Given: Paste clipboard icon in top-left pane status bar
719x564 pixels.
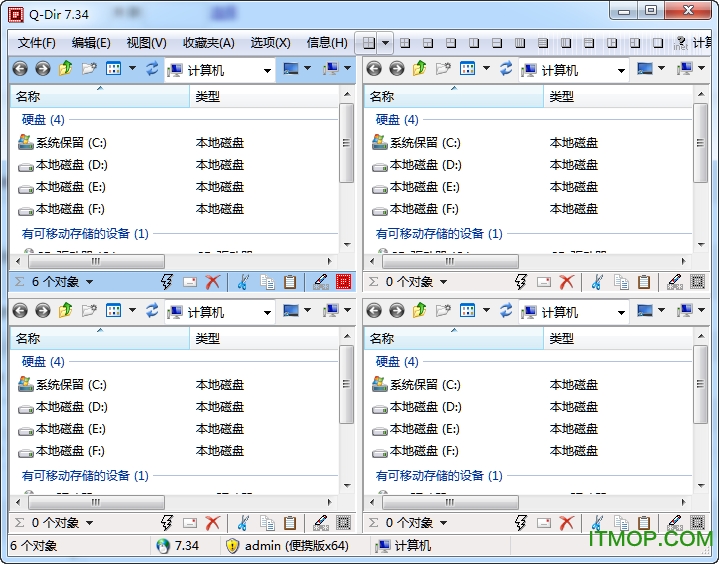Looking at the screenshot, I should pos(290,282).
